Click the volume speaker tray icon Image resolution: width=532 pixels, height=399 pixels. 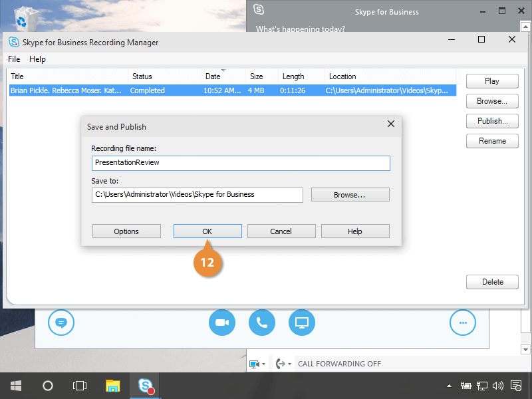[x=498, y=386]
